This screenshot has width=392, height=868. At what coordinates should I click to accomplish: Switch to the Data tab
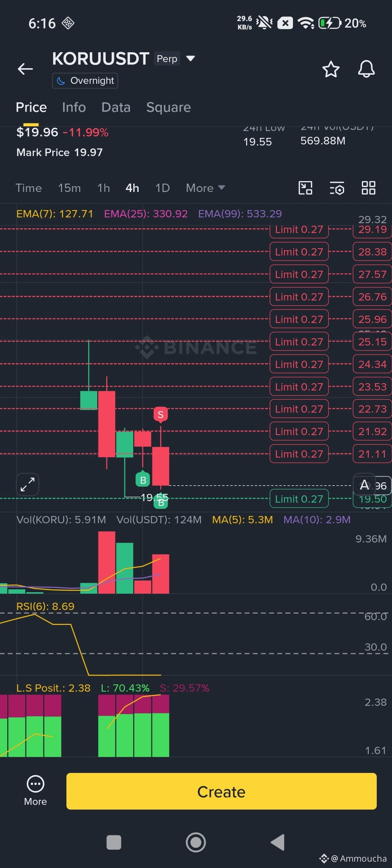116,107
